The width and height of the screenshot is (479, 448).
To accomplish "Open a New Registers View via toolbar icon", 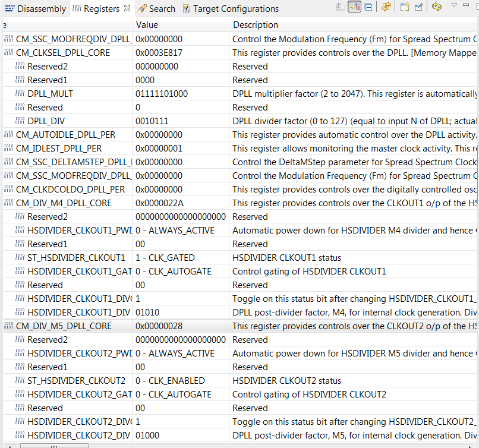I will coord(404,7).
